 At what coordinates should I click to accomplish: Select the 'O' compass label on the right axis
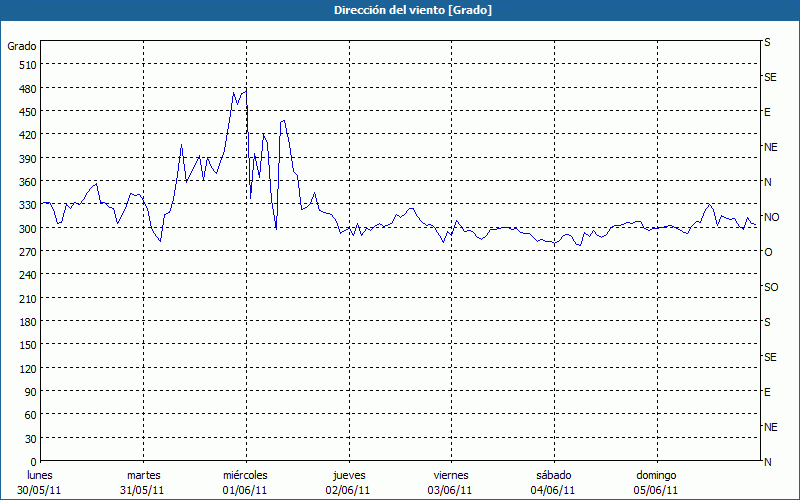pos(768,252)
